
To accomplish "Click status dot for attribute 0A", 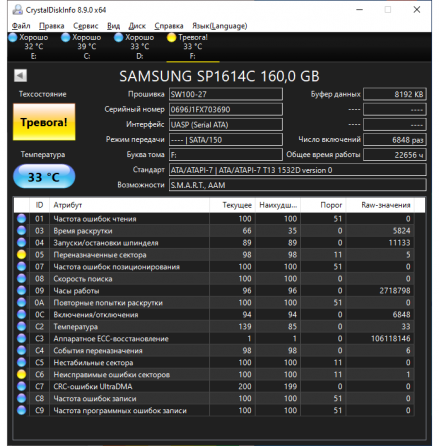I will pyautogui.click(x=21, y=303).
